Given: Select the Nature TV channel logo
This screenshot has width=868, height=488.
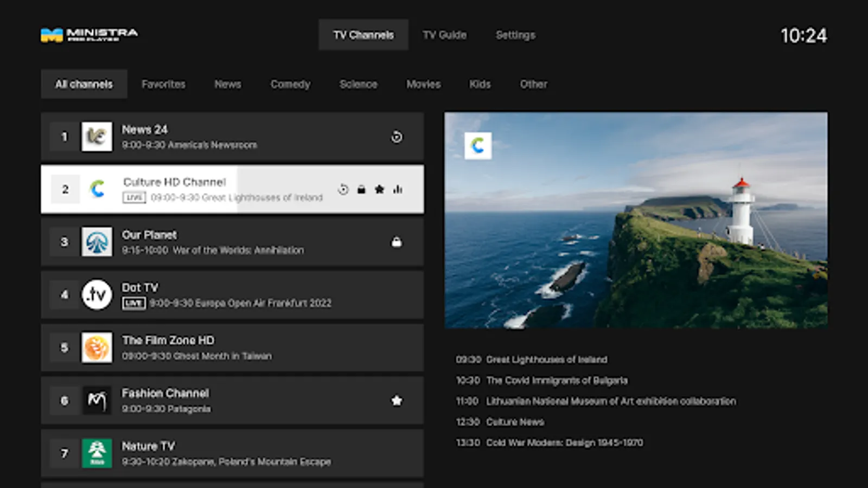Looking at the screenshot, I should pos(97,453).
